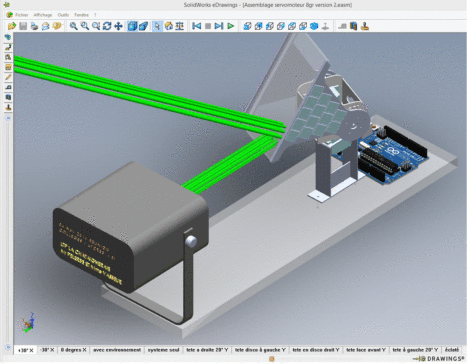Switch to tete à gauche 20° Y tab
This screenshot has height=364, width=467.
click(x=415, y=350)
